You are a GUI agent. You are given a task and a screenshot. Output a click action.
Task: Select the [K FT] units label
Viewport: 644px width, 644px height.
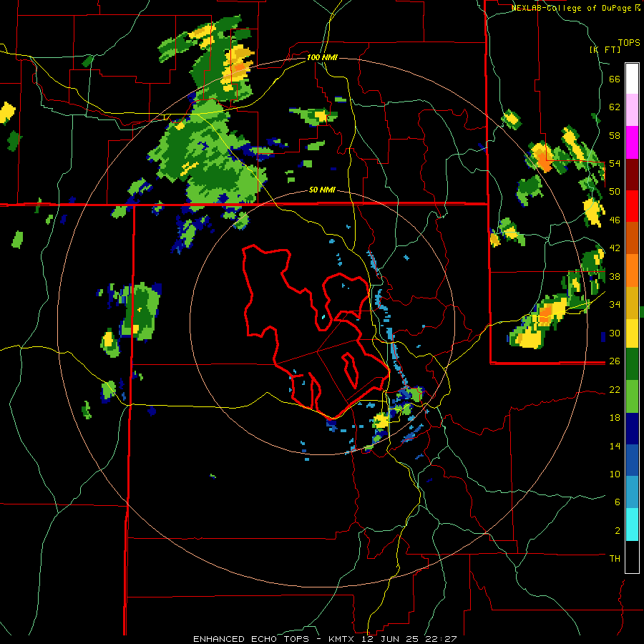(605, 49)
